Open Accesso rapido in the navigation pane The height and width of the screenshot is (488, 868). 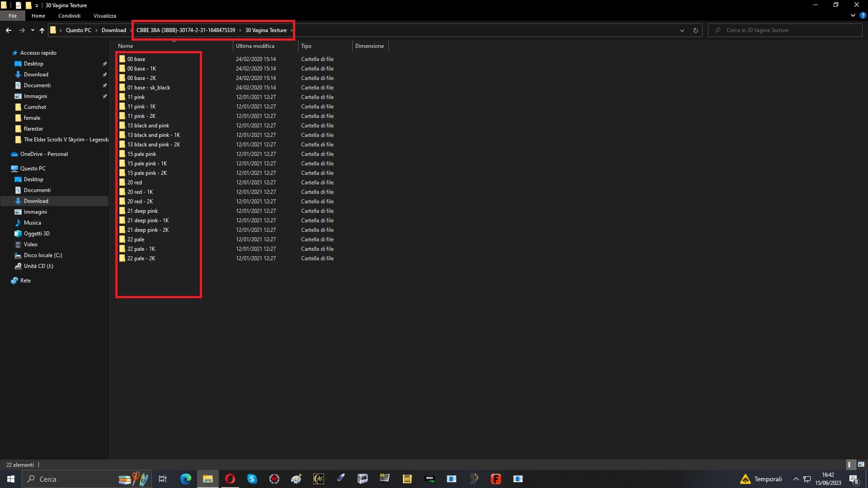tap(38, 53)
